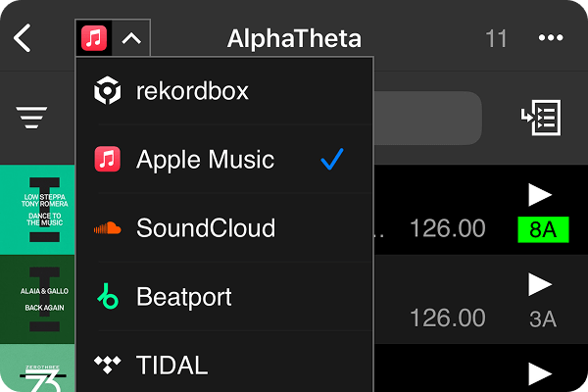
Task: Select rekordbox from source list
Action: tap(192, 92)
